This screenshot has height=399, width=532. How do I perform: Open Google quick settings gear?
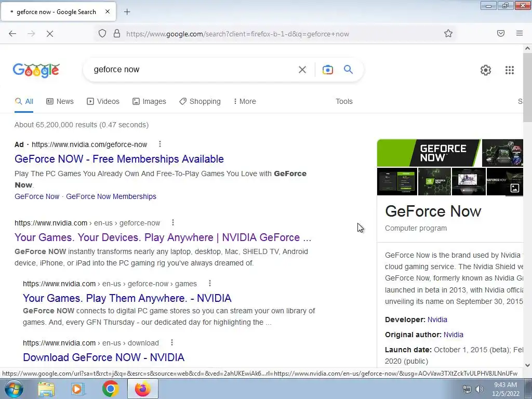(x=486, y=70)
